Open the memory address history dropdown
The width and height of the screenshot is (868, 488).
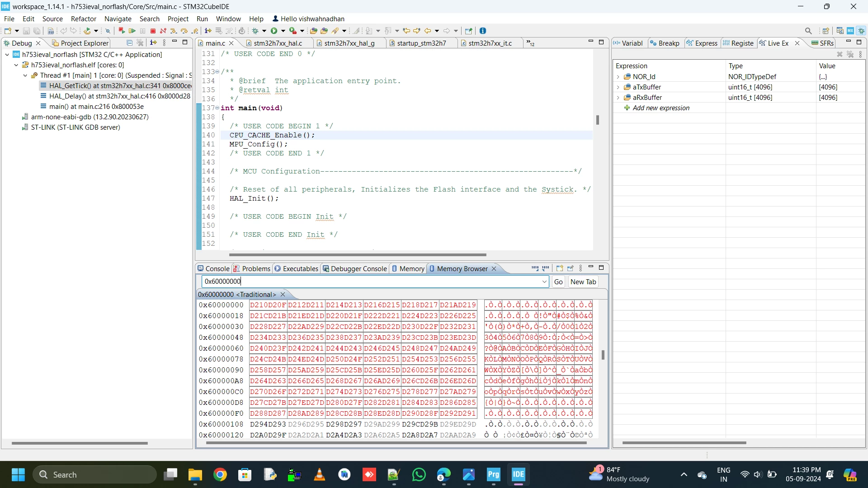pyautogui.click(x=544, y=282)
